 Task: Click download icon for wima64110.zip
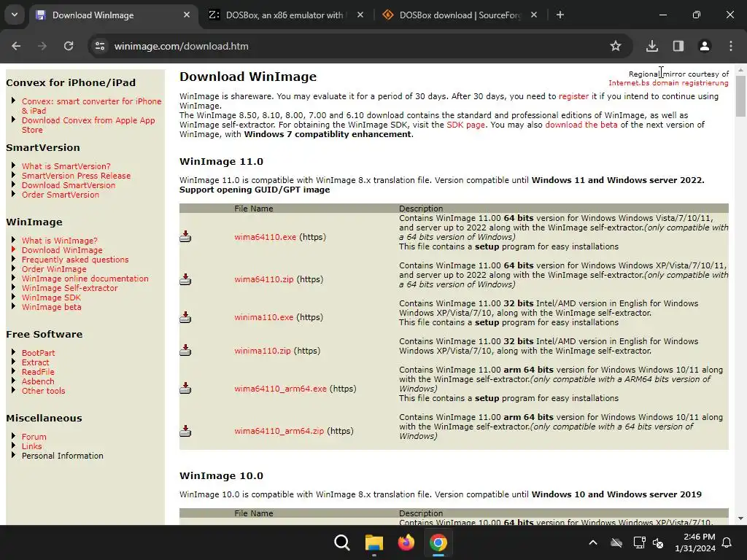coord(185,279)
